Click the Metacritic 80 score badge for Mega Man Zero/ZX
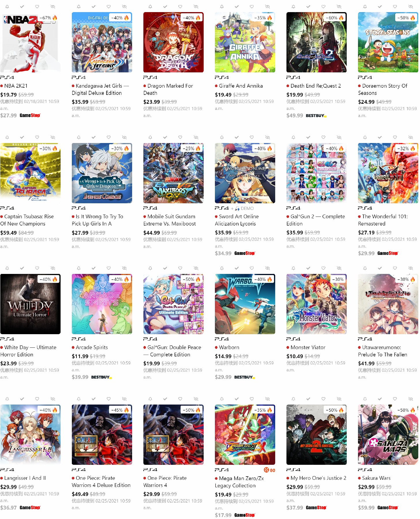Viewport: 420px width, 519px height. pos(270,470)
